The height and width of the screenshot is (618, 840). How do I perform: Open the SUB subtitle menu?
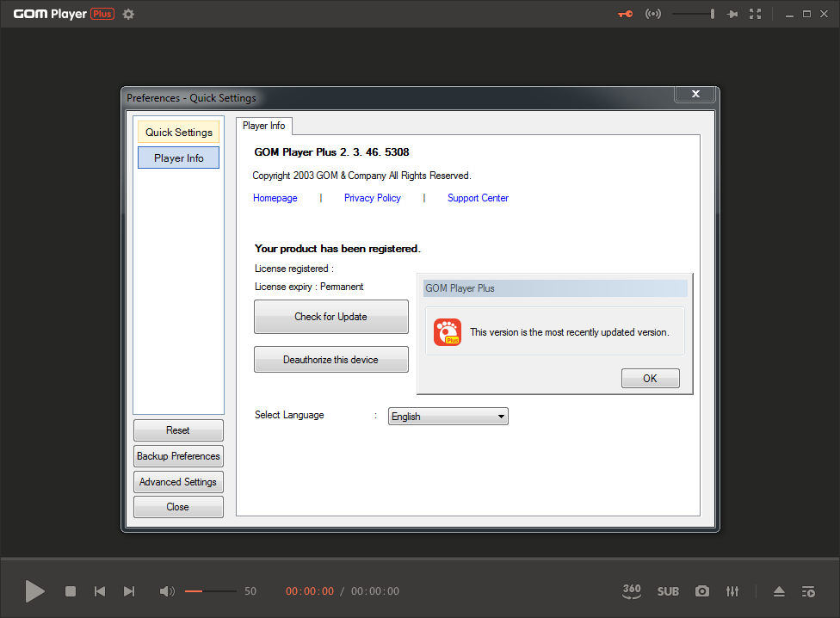point(668,591)
